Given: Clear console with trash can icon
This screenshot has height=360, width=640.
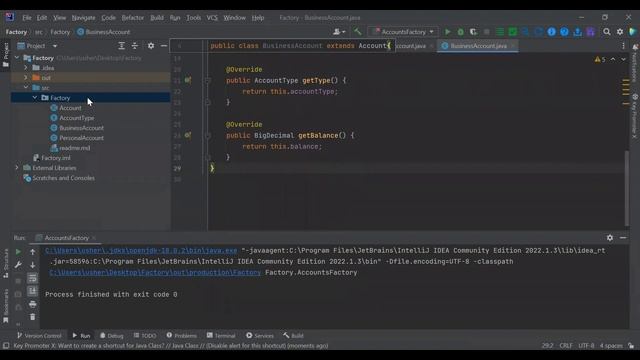Looking at the screenshot, I should point(33,317).
